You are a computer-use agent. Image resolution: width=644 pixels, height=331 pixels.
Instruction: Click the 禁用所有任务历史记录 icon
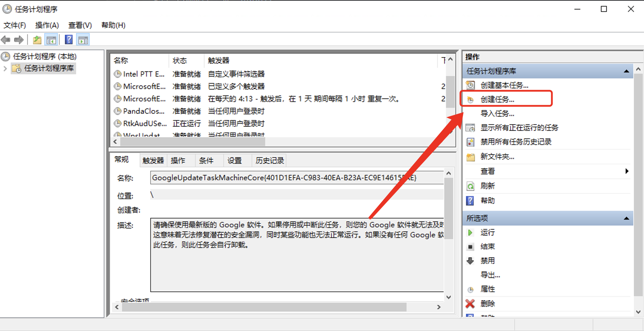click(x=470, y=142)
